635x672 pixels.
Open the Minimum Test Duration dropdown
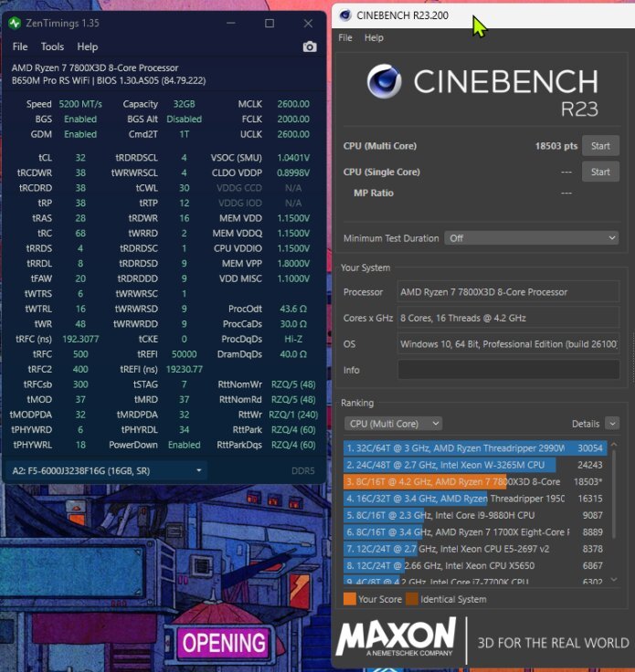(531, 238)
